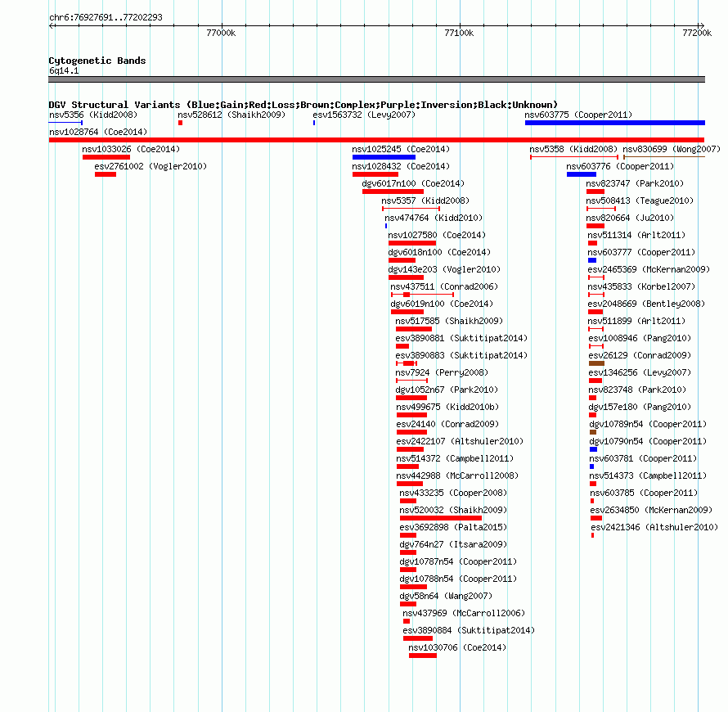Screen dimensions: 728x712
Task: Open nsv511314 (Arlt2011) entry
Action: [x=636, y=235]
